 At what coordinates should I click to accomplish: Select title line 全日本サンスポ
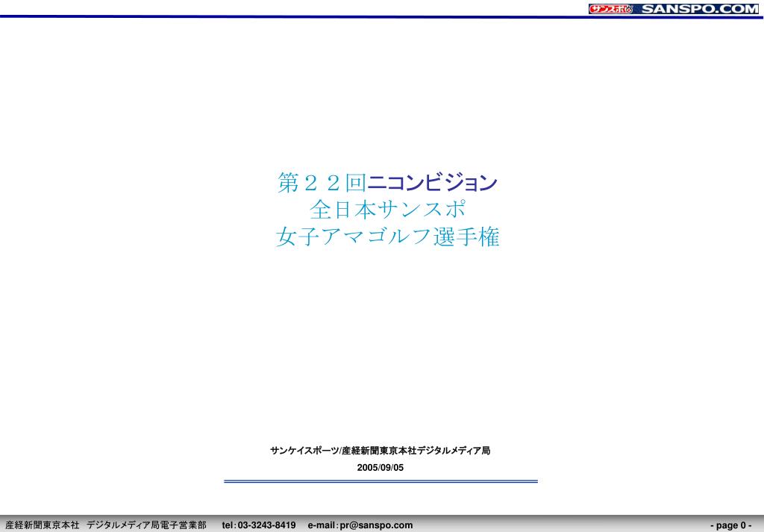point(387,210)
